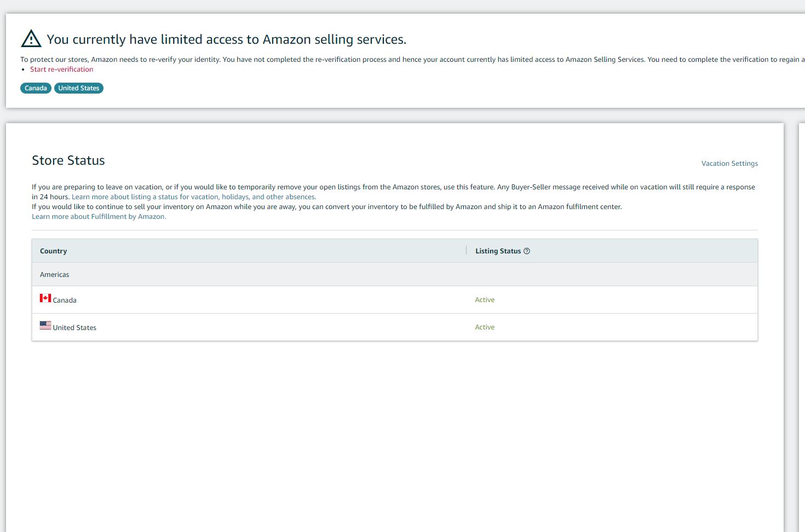805x532 pixels.
Task: Click the United States flag icon
Action: (x=45, y=325)
